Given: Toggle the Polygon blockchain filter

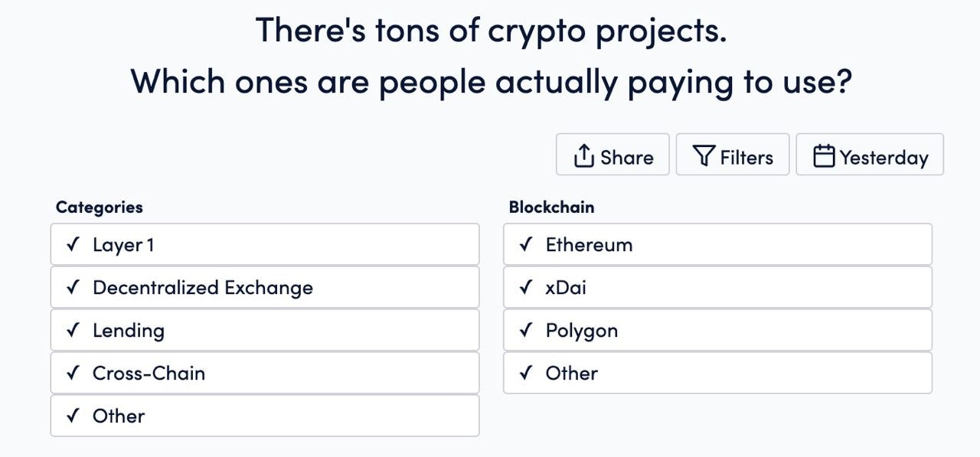Looking at the screenshot, I should tap(717, 330).
